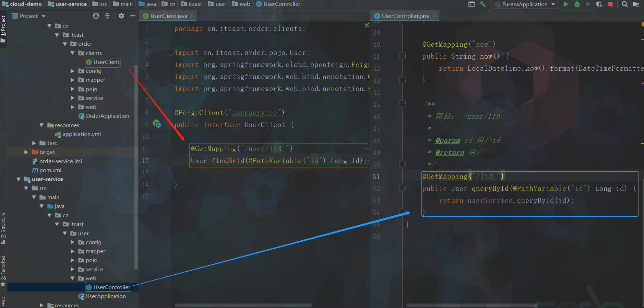Select UserApplication in the project tree
644x308 pixels.
106,296
